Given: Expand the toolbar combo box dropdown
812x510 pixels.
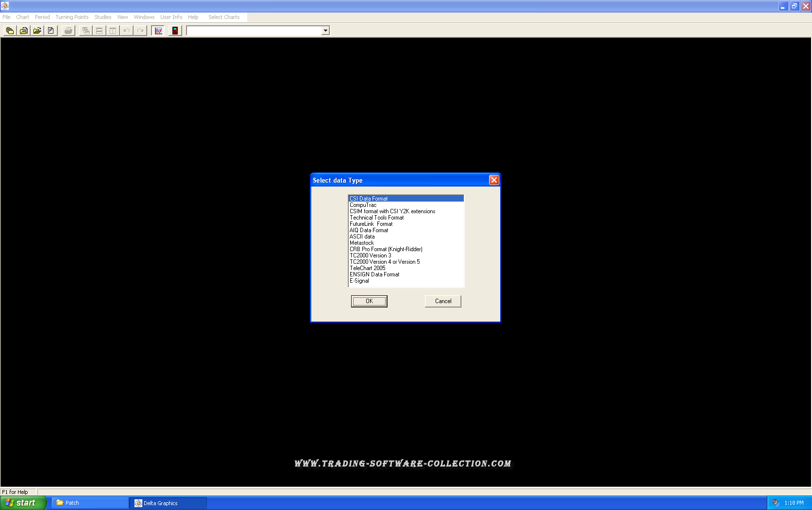Looking at the screenshot, I should click(325, 31).
